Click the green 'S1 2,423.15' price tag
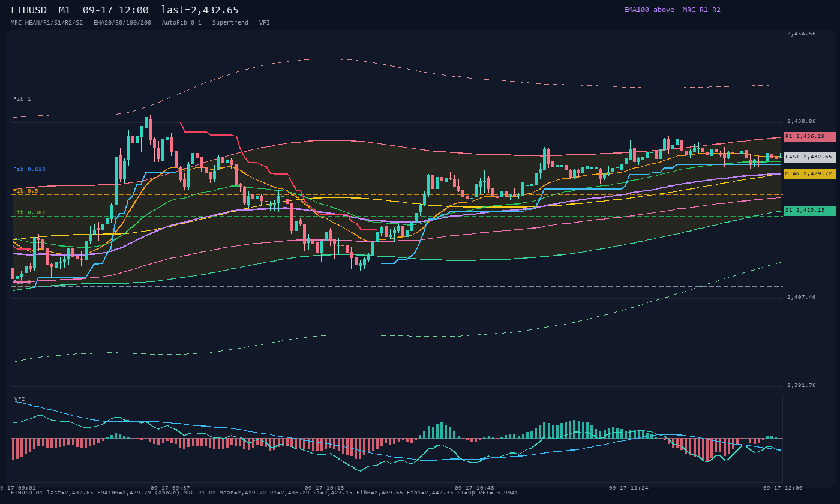 pos(809,211)
